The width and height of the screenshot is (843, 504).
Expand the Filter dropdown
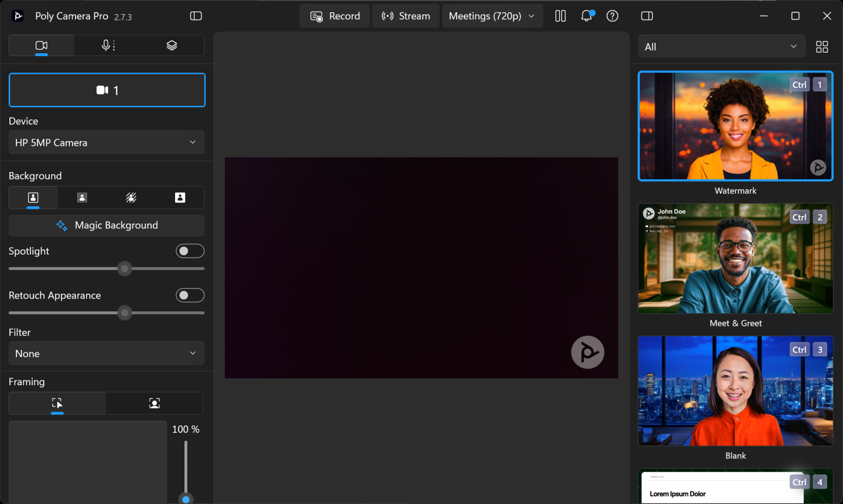tap(107, 354)
